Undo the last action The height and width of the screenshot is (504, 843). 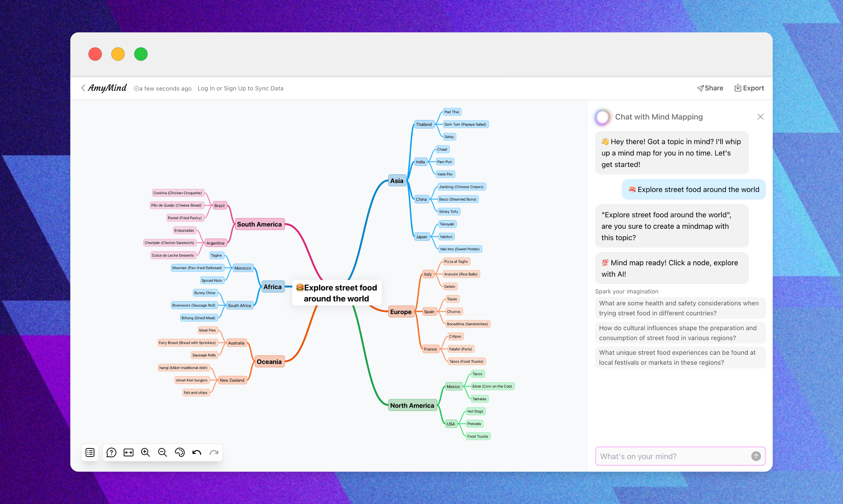(197, 452)
